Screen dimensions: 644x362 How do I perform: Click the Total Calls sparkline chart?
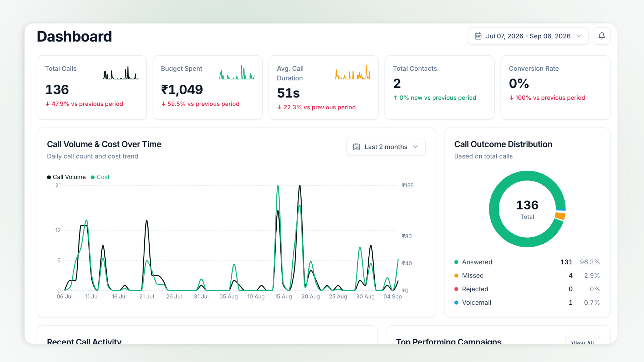(x=121, y=73)
